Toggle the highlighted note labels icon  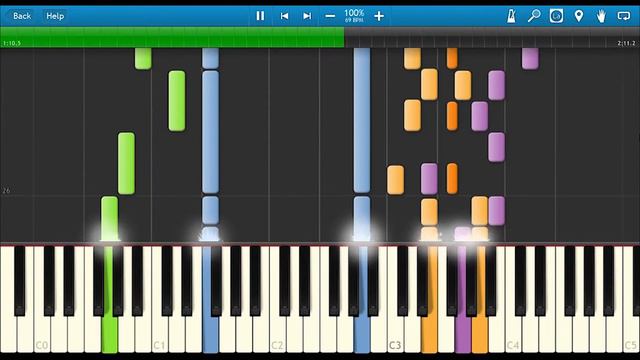coord(556,16)
